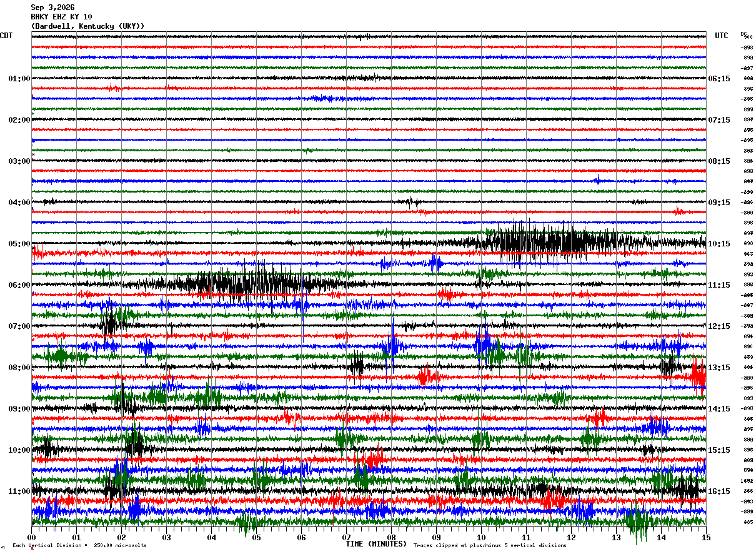The width and height of the screenshot is (756, 554).
Task: Click the CDT column header
Action: click(x=6, y=36)
